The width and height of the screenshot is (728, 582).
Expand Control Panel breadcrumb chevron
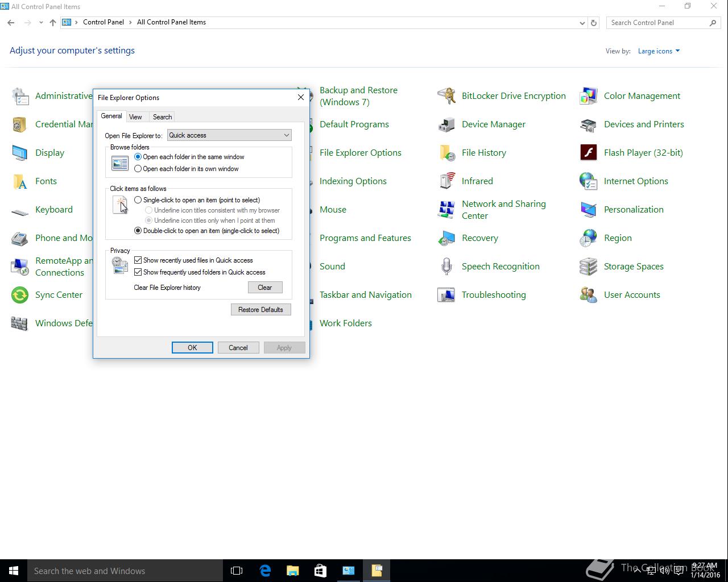pyautogui.click(x=131, y=22)
